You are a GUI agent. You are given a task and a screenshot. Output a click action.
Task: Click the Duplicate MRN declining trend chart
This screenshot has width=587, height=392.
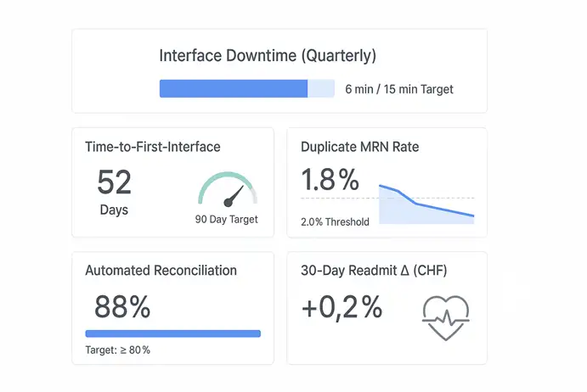coord(426,206)
